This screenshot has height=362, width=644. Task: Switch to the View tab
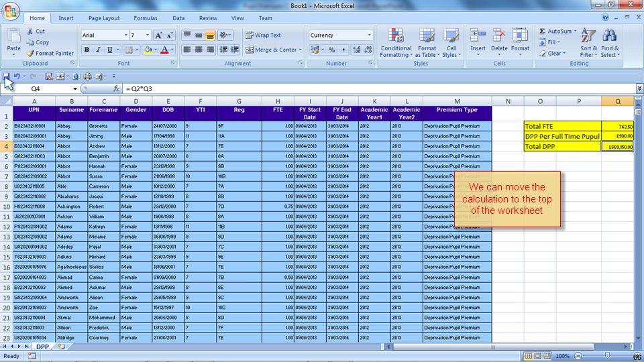237,18
